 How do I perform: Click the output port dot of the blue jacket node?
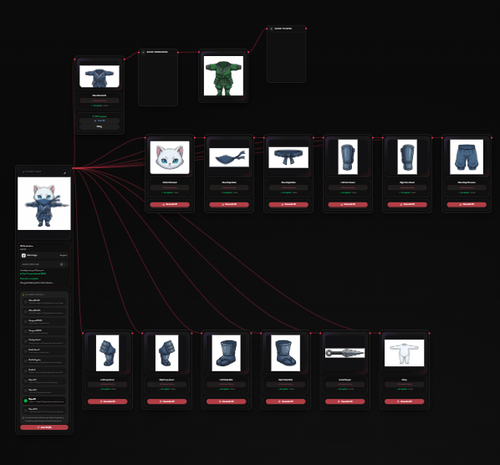coord(124,59)
